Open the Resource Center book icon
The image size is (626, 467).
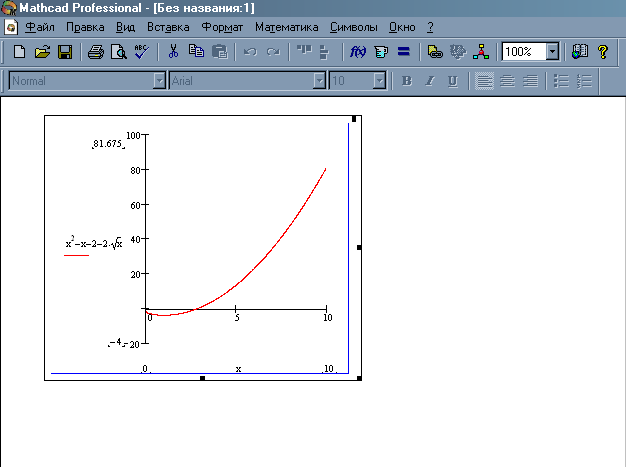[580, 52]
